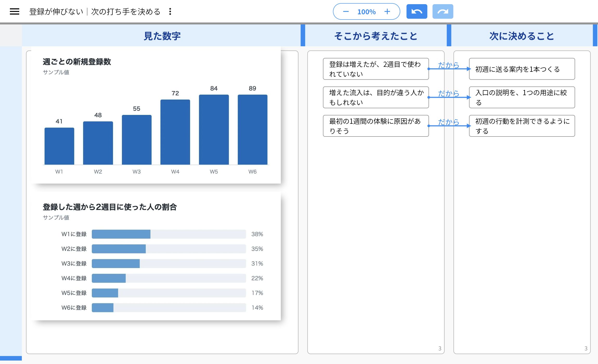Viewport: 598px width, 364px height.
Task: Click the W6に登録 progress bar at 14%
Action: [169, 308]
